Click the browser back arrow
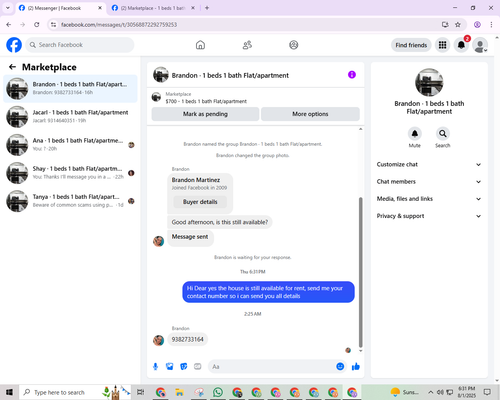The width and height of the screenshot is (500, 400). (x=9, y=24)
